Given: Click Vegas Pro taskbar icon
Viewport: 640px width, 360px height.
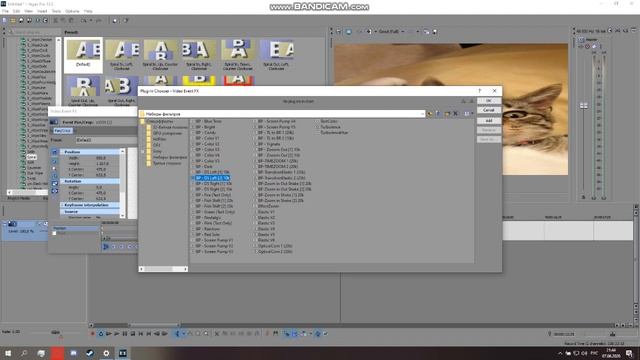Looking at the screenshot, I should pyautogui.click(x=123, y=353).
